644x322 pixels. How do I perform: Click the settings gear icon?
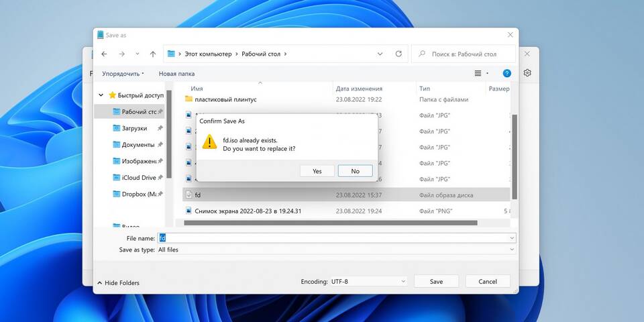click(x=527, y=73)
